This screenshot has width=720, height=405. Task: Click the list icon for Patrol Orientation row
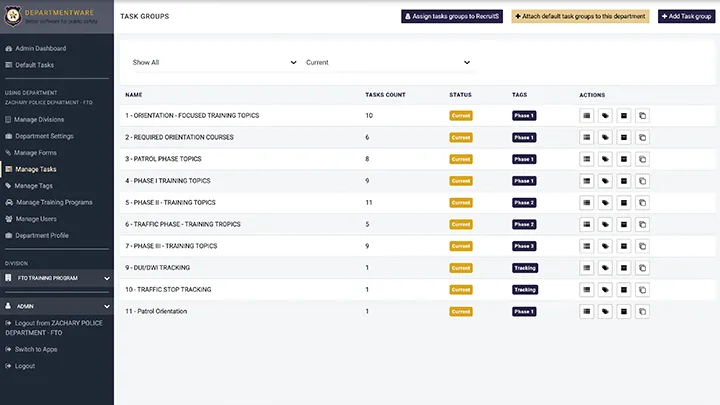[x=587, y=312]
